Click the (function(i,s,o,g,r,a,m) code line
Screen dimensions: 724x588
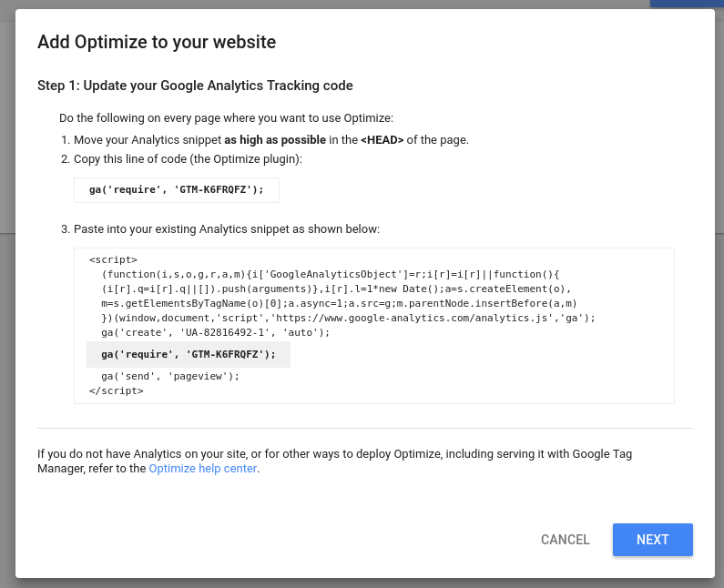click(331, 275)
